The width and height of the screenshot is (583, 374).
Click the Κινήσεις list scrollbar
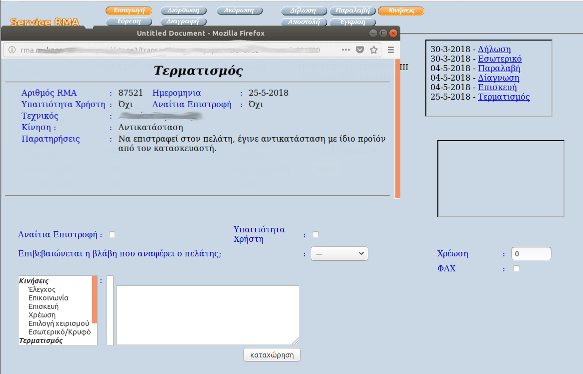click(x=94, y=299)
